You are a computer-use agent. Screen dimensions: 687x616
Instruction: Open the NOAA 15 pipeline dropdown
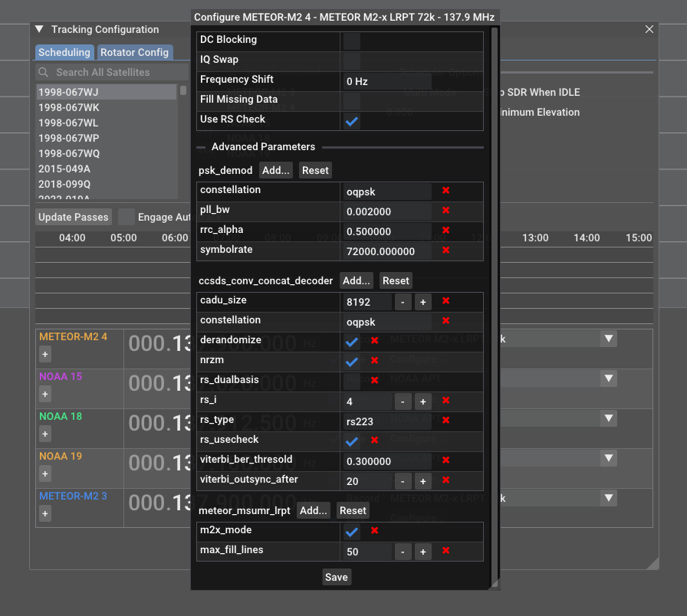coord(609,378)
